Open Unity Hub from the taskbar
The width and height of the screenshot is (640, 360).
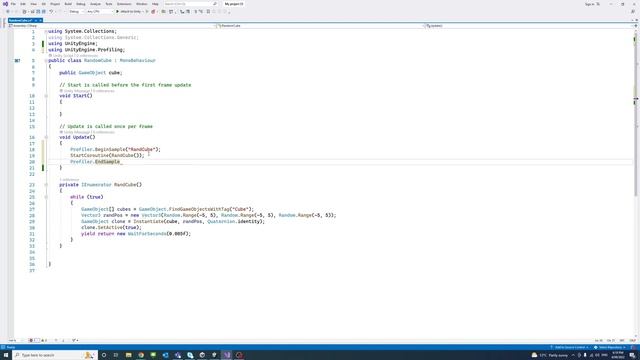click(202, 355)
